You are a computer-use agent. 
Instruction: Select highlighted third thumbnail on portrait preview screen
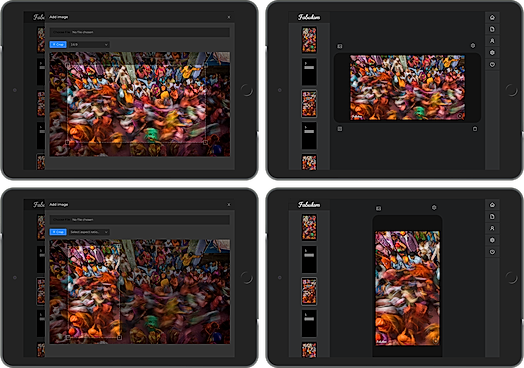tap(309, 291)
